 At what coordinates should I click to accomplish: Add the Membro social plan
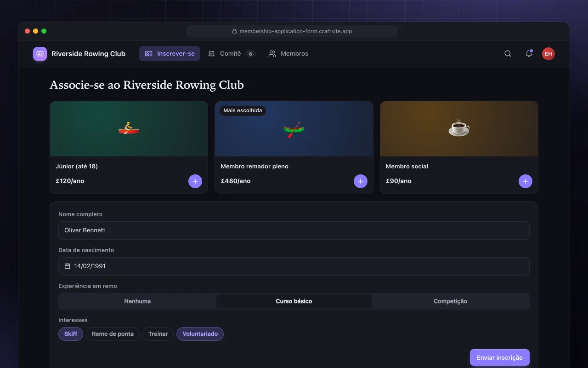(x=526, y=181)
